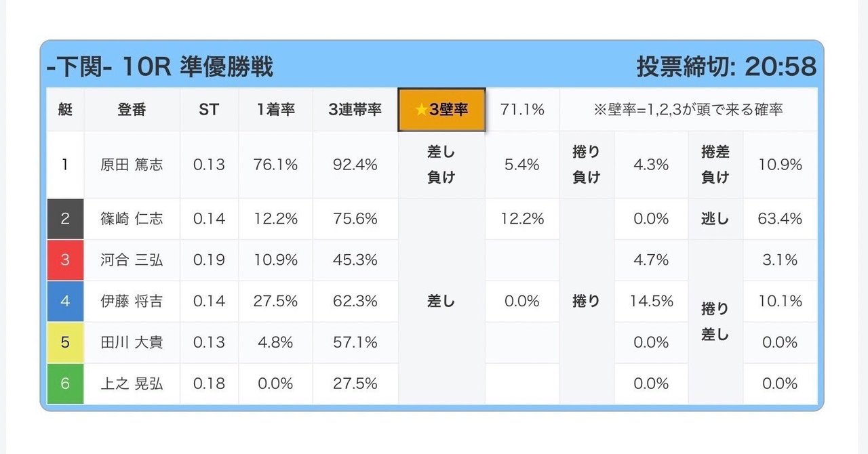Click the orange ★3壁率 button
Viewport: 868px width, 454px height.
pos(441,110)
